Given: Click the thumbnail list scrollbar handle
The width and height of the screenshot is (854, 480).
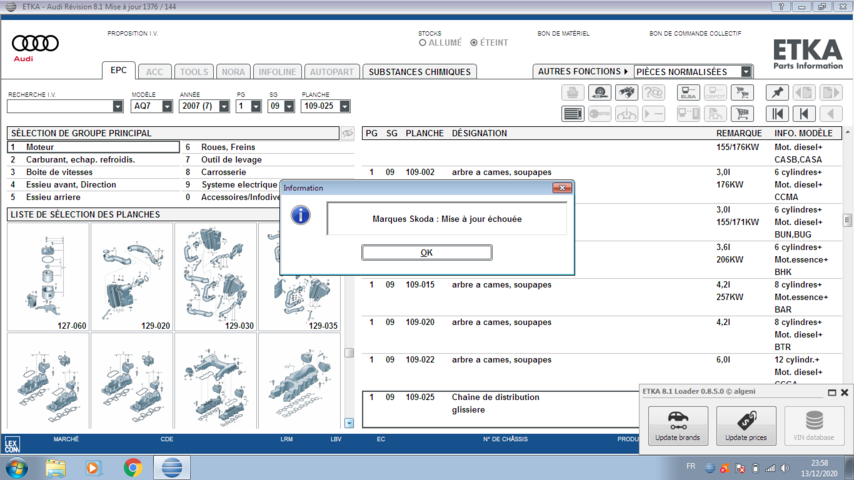Looking at the screenshot, I should click(x=349, y=353).
